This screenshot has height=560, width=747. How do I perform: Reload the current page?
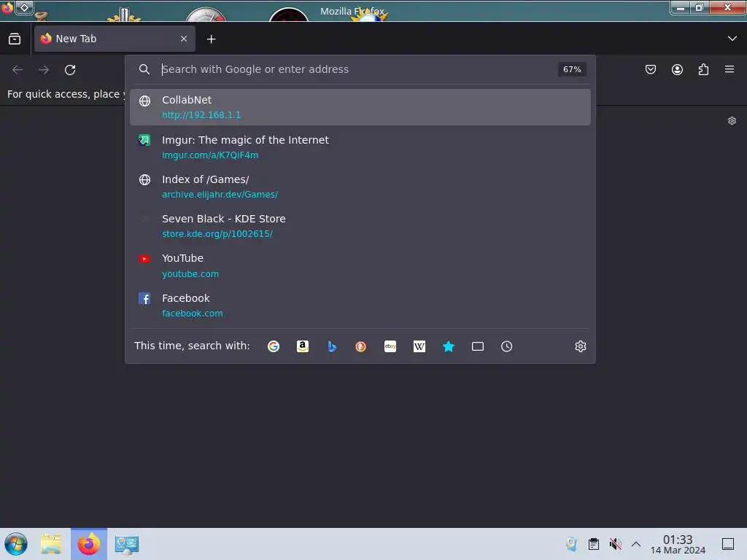[x=70, y=70]
